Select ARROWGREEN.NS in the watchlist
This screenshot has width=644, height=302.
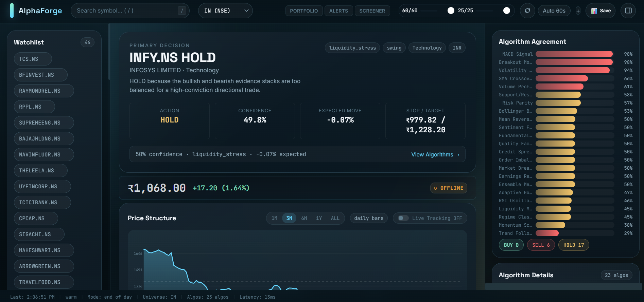[44, 266]
